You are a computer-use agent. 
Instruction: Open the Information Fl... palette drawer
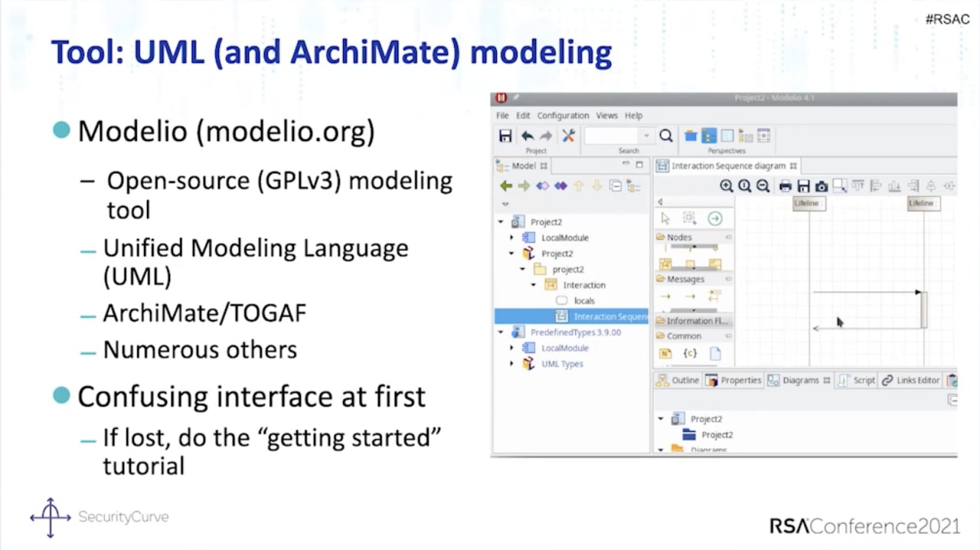point(693,321)
